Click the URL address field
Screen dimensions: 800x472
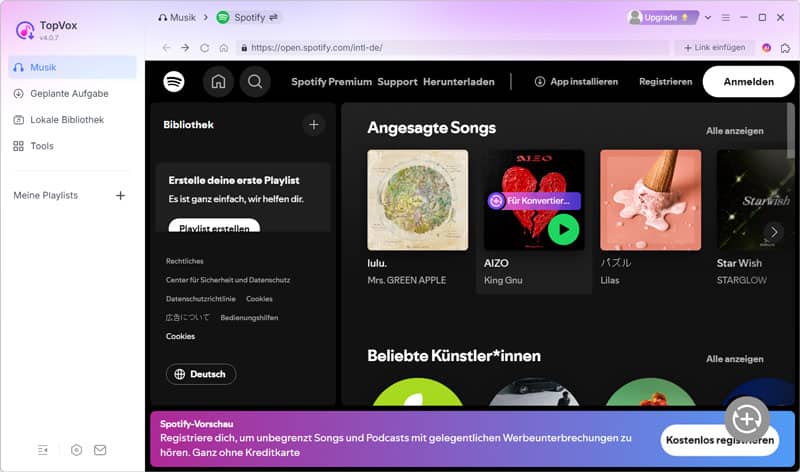(450, 47)
